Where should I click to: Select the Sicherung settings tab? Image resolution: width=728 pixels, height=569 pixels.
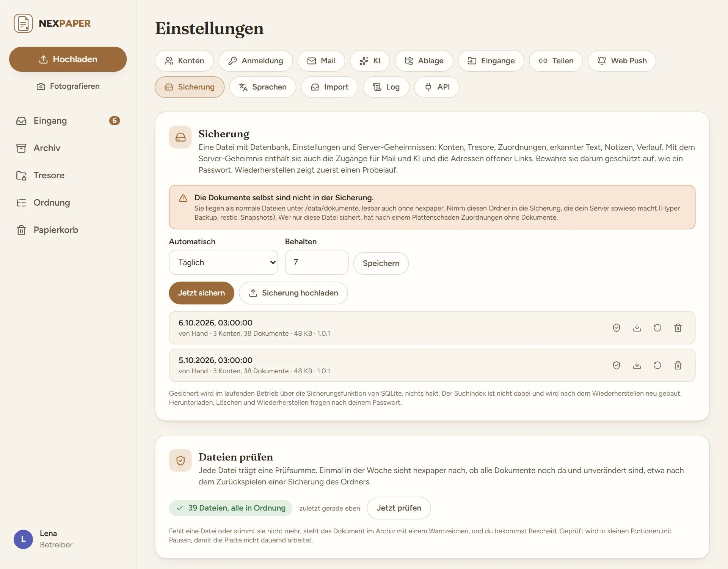190,87
